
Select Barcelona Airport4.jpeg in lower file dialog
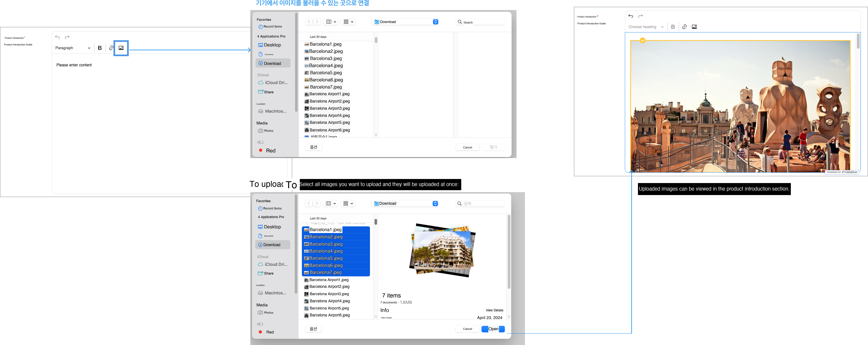click(327, 301)
